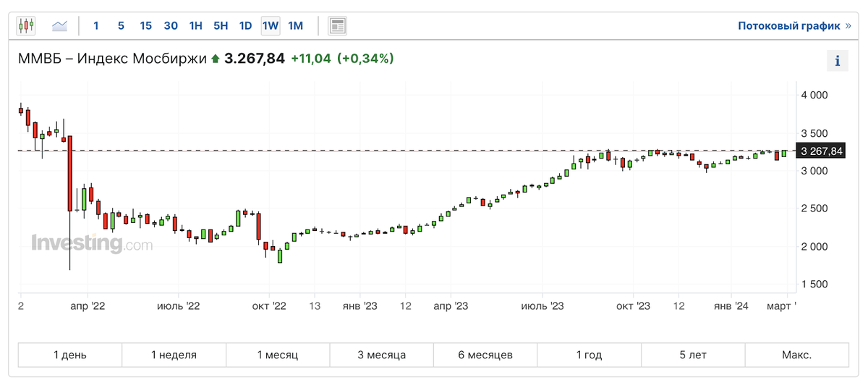Click the tall red crash candle near апр '22
Image resolution: width=868 pixels, height=388 pixels.
(70, 174)
